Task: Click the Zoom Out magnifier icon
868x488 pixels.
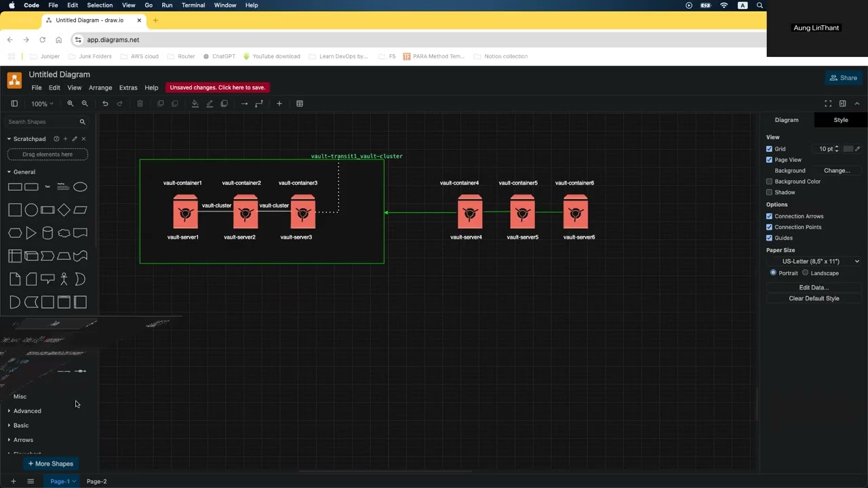Action: click(85, 104)
